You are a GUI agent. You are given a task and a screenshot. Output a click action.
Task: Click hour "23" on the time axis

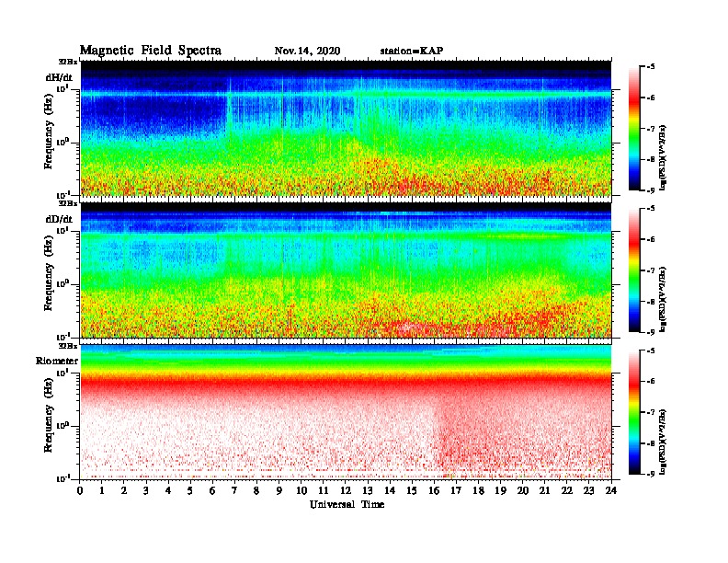[589, 490]
